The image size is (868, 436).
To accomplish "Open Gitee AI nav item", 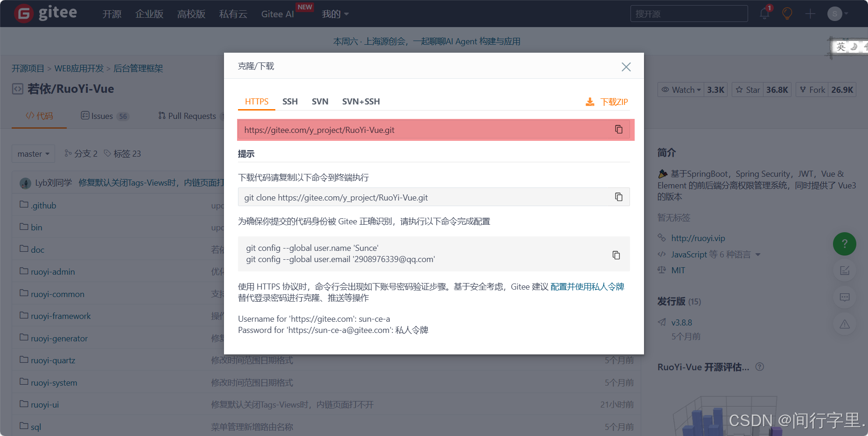I will pyautogui.click(x=278, y=14).
